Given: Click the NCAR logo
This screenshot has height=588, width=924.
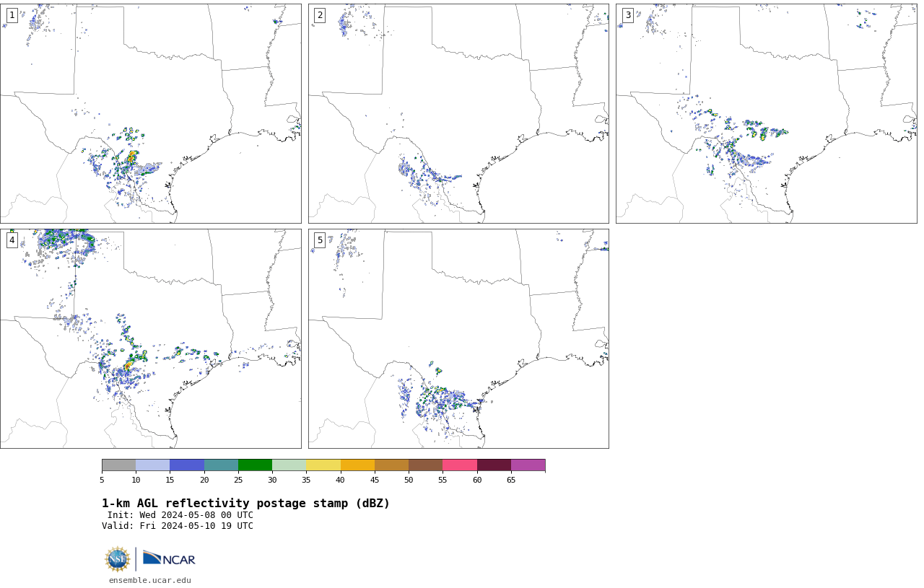Looking at the screenshot, I should pos(169,558).
